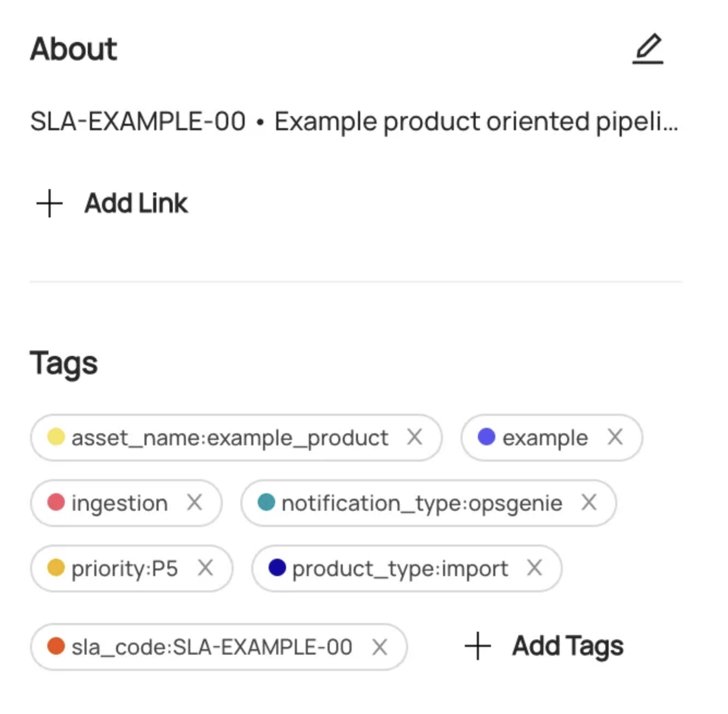Select the asset_name:example_product tag chip
The width and height of the screenshot is (728, 714).
229,437
